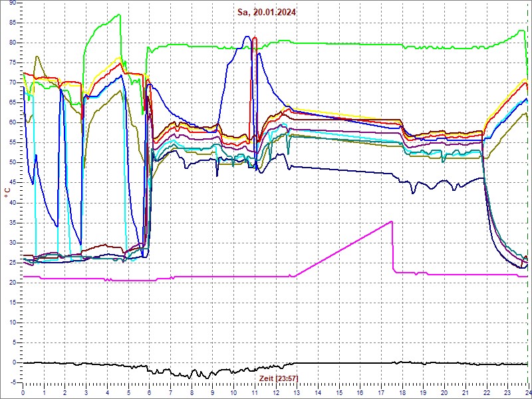The width and height of the screenshot is (532, 399).
Task: Click x-axis hour label '6'
Action: coord(150,392)
